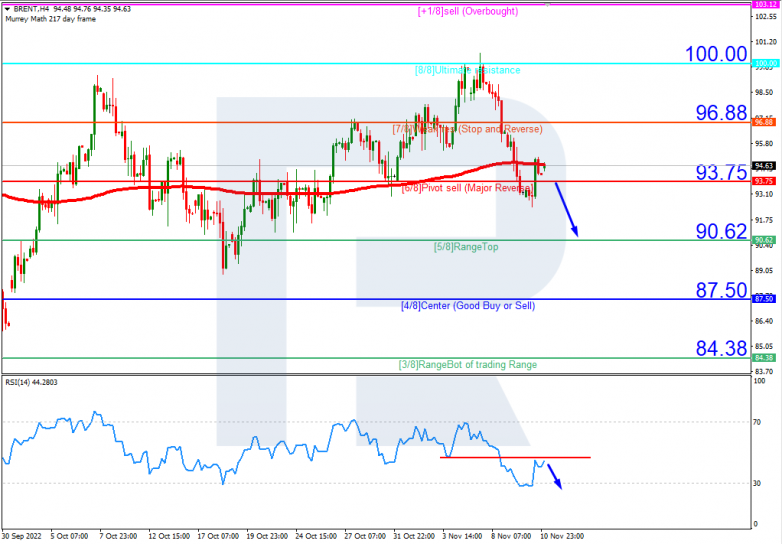Select the 17 Oct 07:00 time label

tap(218, 537)
